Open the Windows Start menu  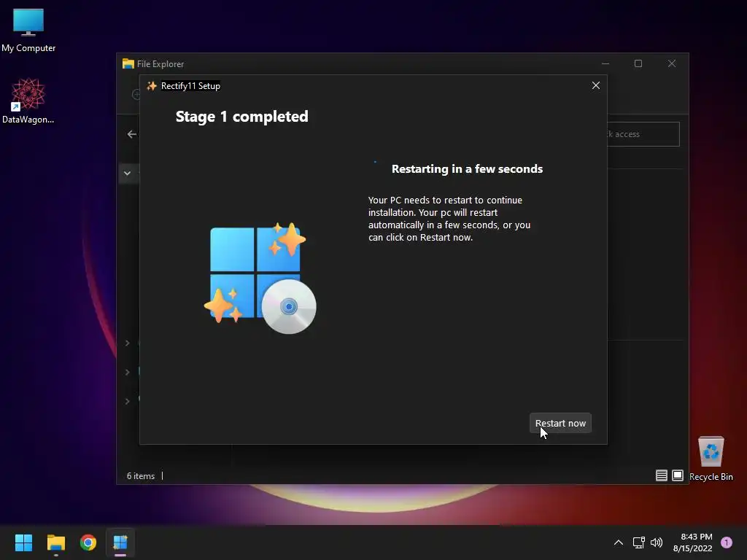click(x=23, y=542)
